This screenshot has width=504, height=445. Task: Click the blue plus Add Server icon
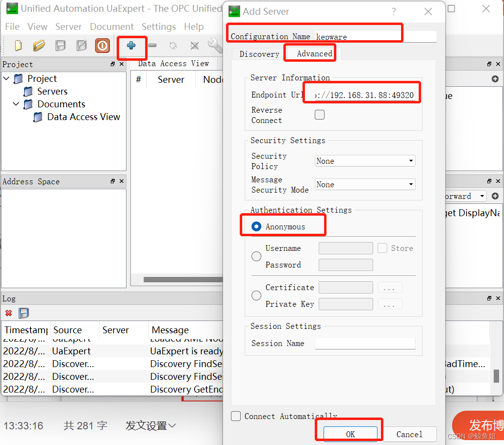tap(131, 45)
